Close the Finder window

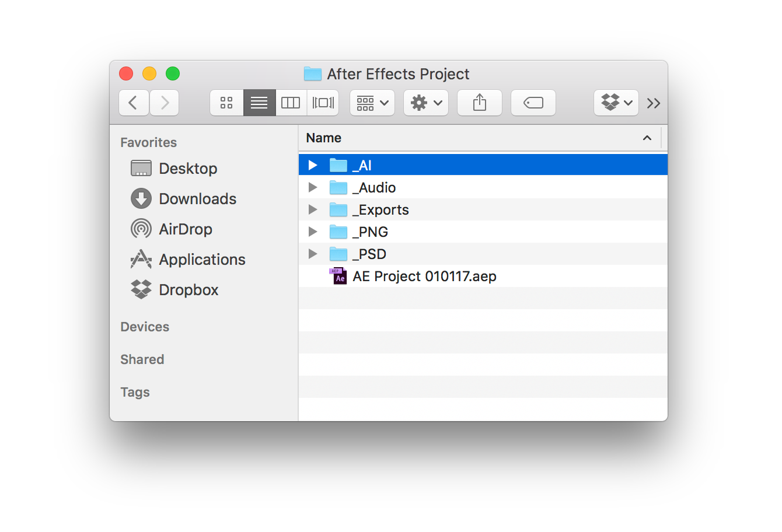pyautogui.click(x=126, y=74)
